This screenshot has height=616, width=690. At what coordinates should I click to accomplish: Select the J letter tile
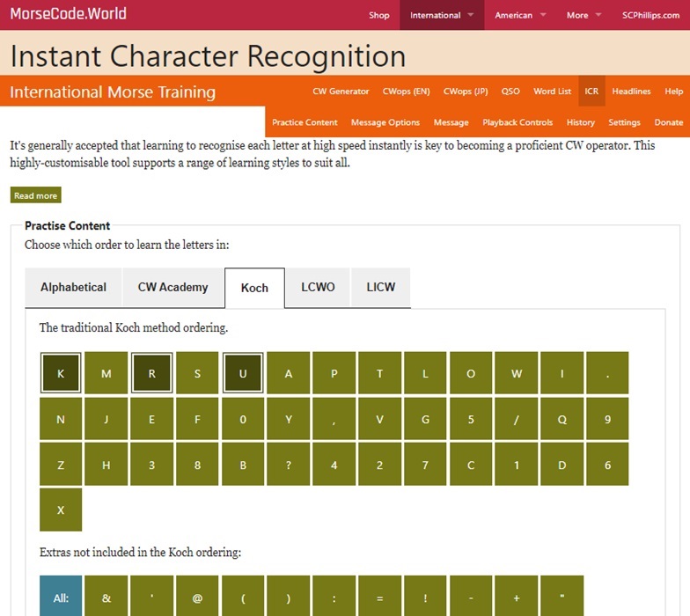[x=106, y=419]
